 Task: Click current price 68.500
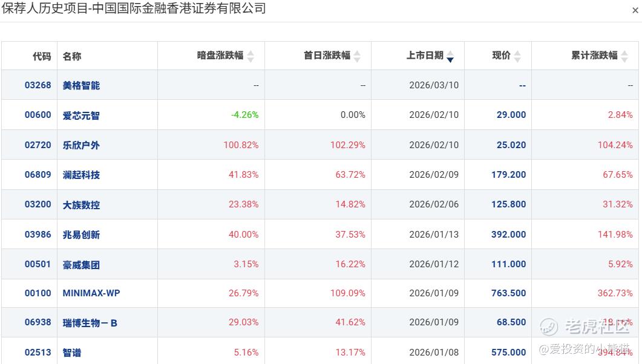click(511, 322)
